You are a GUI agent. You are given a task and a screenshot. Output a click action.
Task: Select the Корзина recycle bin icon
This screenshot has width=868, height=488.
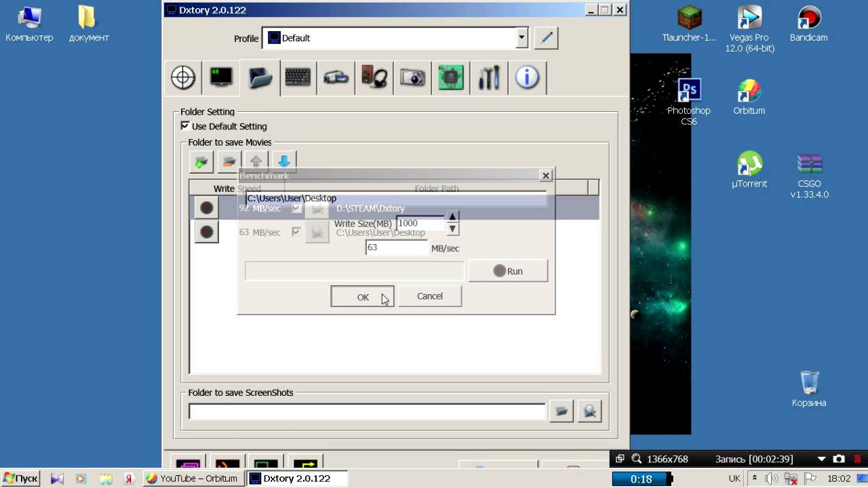809,388
